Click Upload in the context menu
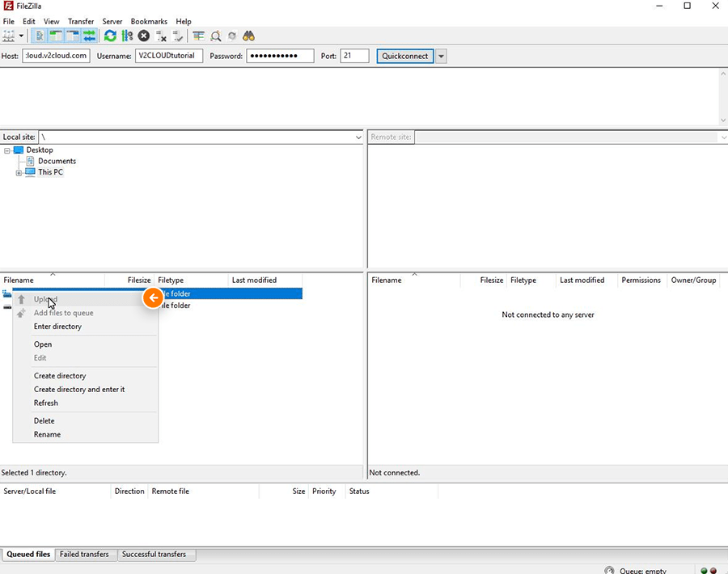 point(86,299)
